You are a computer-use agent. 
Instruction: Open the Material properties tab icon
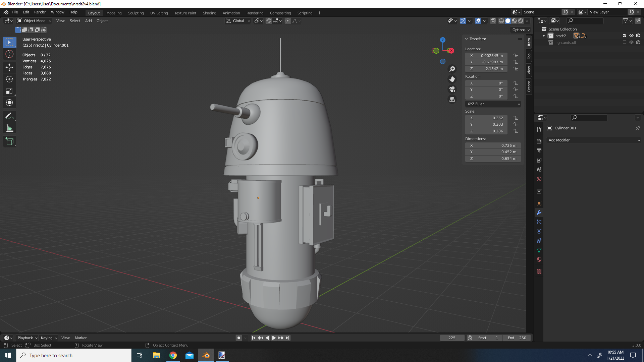click(539, 259)
